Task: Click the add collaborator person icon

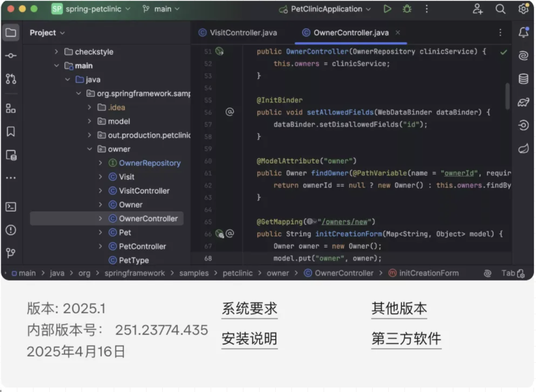Action: coord(477,9)
